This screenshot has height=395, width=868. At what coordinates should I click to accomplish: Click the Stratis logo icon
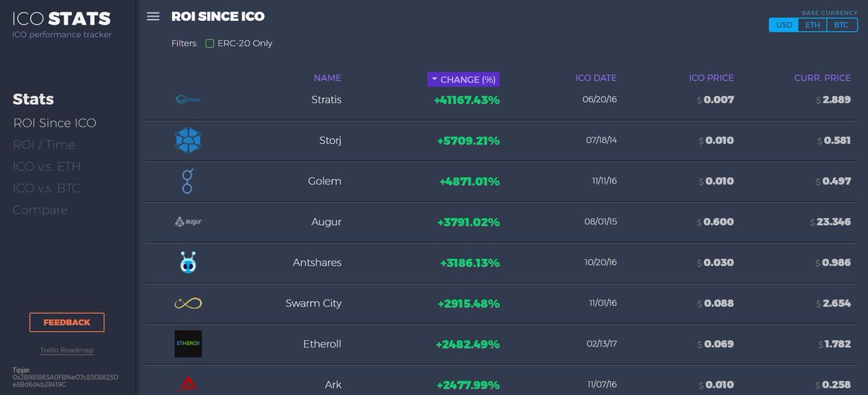point(188,100)
